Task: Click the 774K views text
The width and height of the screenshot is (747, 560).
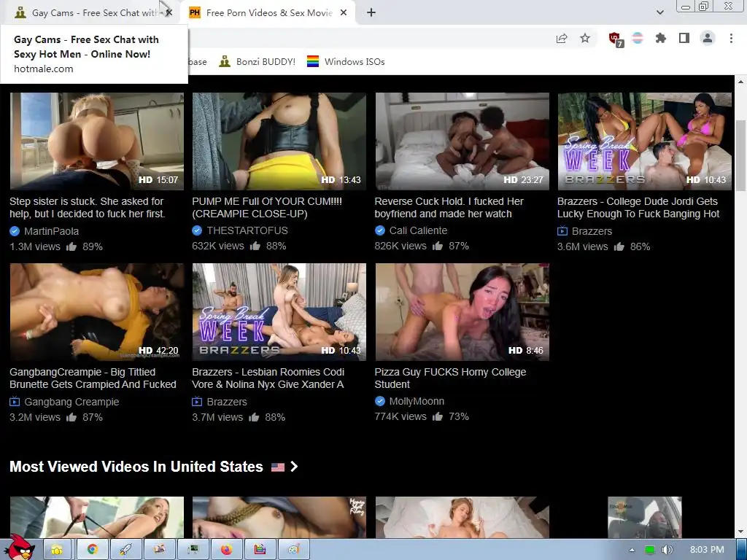Action: pos(400,416)
